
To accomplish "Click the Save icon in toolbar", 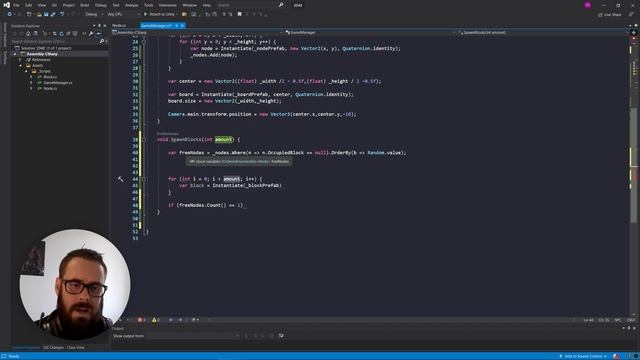I will 46,14.
